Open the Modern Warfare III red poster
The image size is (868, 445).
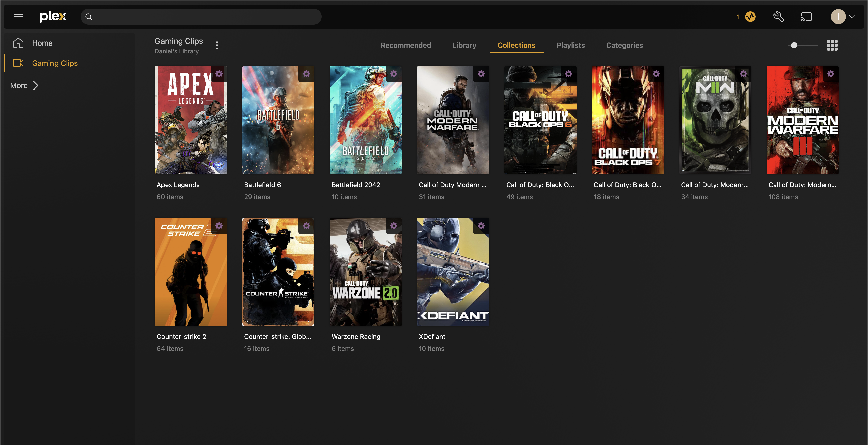tap(802, 120)
